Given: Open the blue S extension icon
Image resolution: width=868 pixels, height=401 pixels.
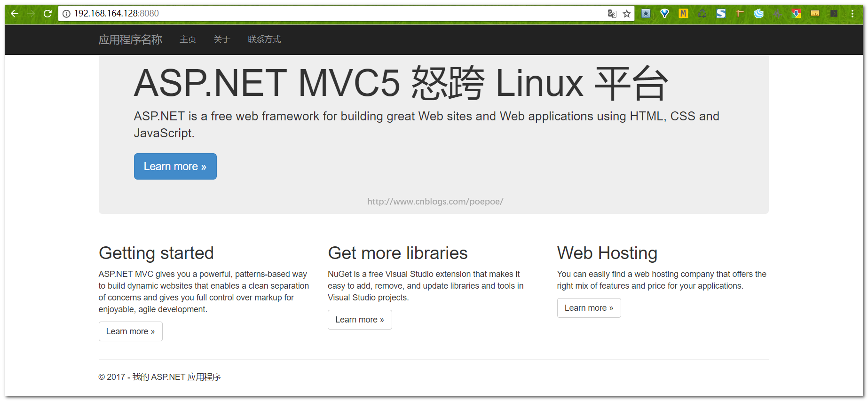Looking at the screenshot, I should [721, 14].
